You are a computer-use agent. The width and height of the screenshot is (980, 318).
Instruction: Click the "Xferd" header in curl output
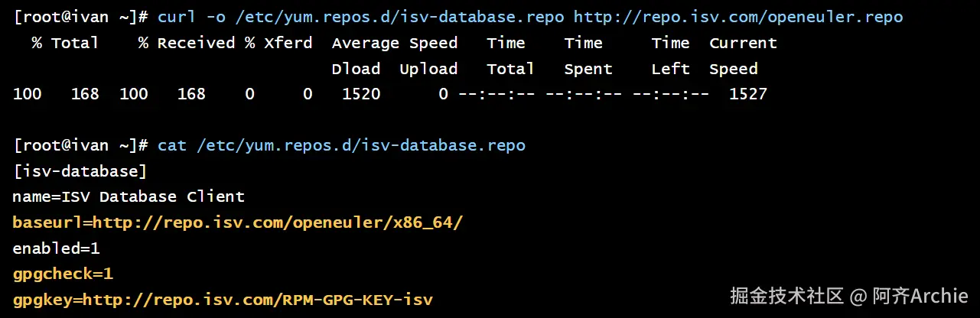click(288, 43)
